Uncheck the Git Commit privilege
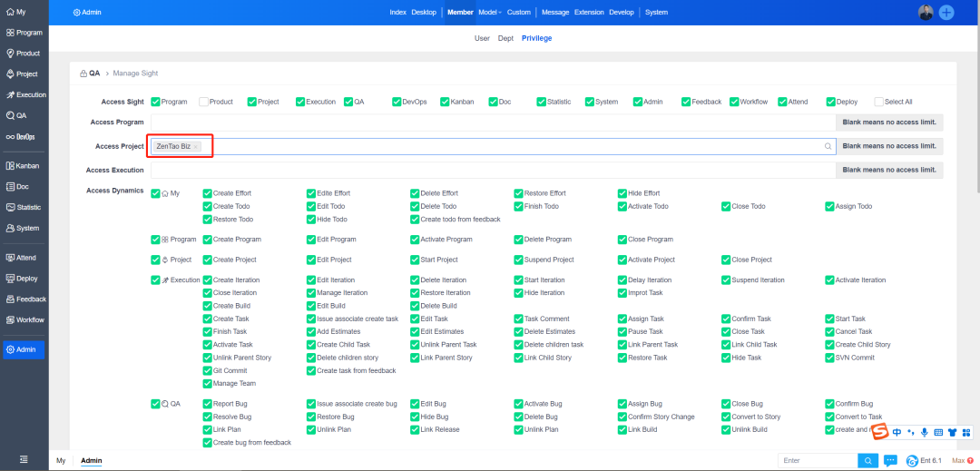 coord(208,371)
